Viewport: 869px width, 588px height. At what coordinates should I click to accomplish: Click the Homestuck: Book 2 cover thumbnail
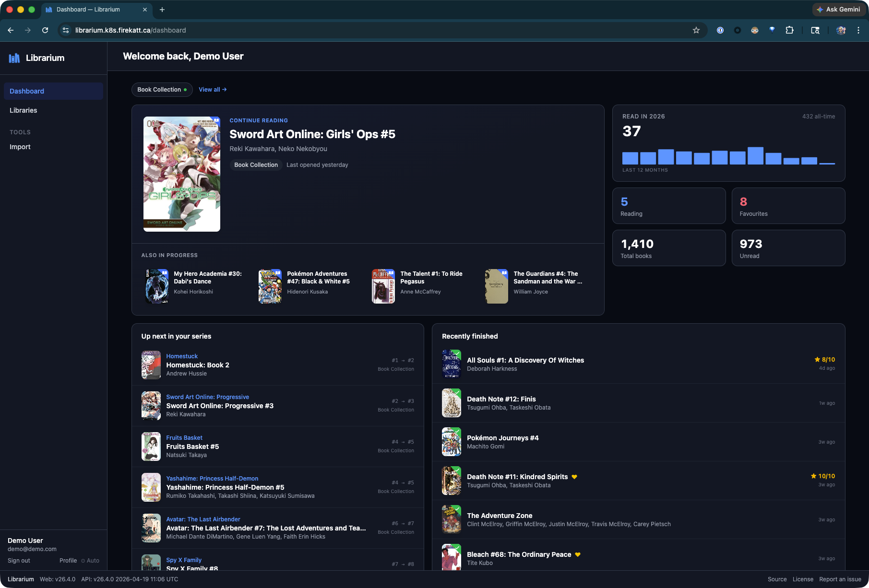coord(151,365)
